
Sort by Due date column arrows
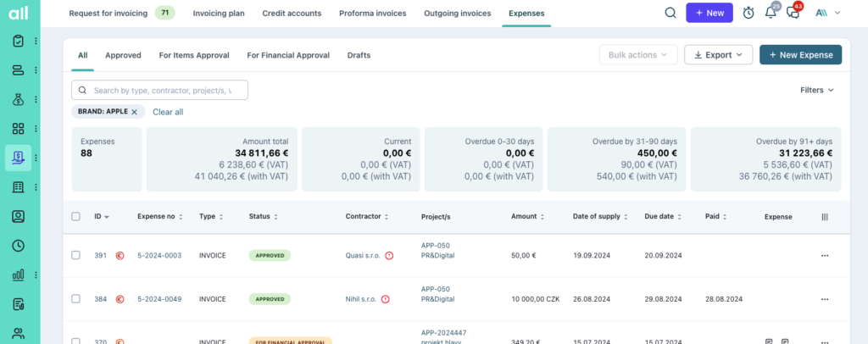tap(679, 217)
